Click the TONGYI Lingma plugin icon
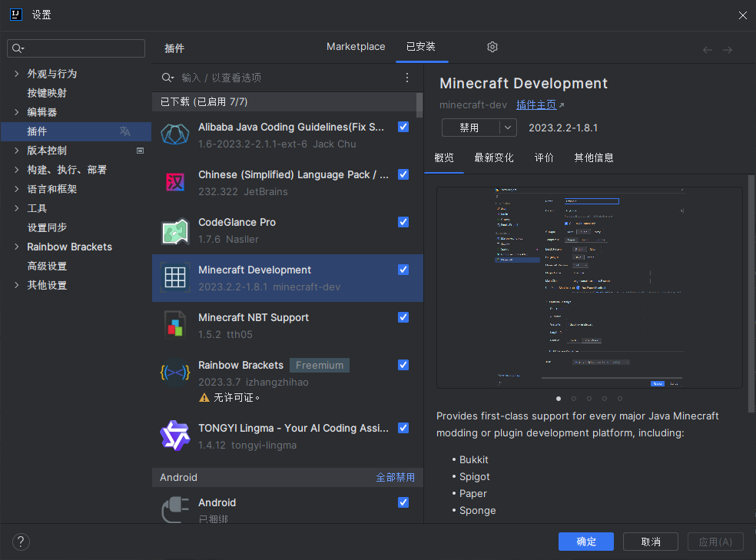 (x=175, y=436)
